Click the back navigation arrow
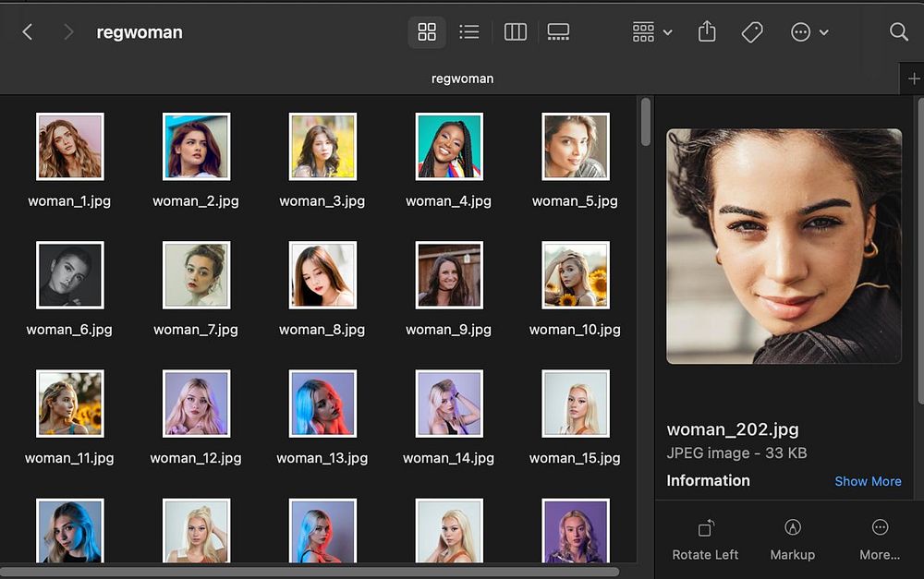Image resolution: width=924 pixels, height=579 pixels. click(x=28, y=32)
